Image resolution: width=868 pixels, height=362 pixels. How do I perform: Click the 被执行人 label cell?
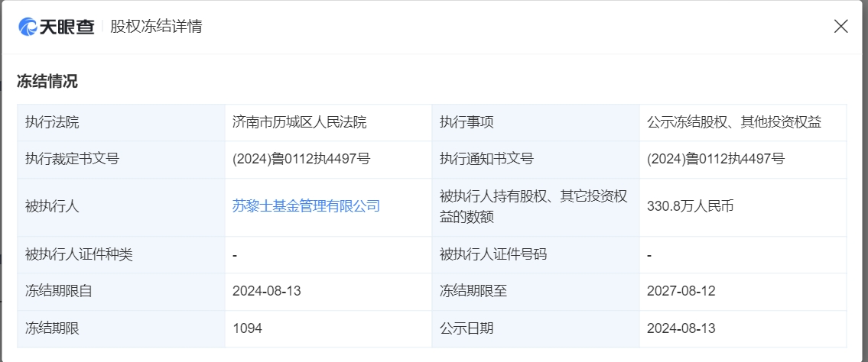coord(122,207)
